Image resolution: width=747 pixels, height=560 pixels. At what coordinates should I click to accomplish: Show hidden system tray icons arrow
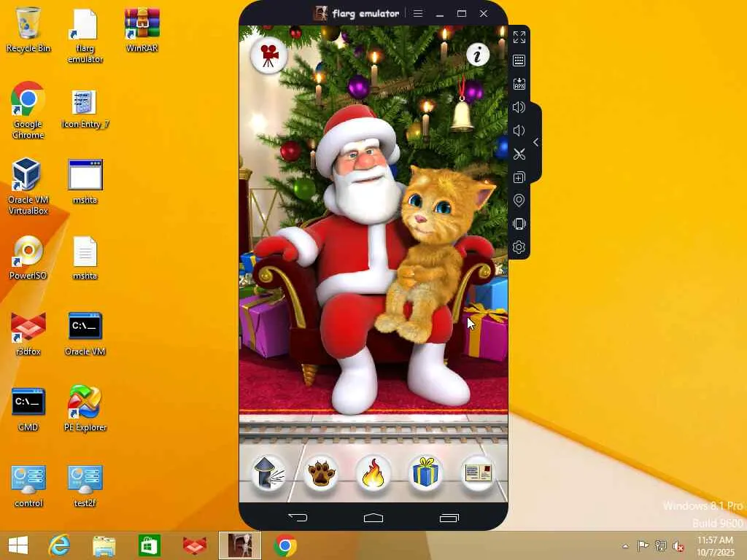[x=626, y=546]
